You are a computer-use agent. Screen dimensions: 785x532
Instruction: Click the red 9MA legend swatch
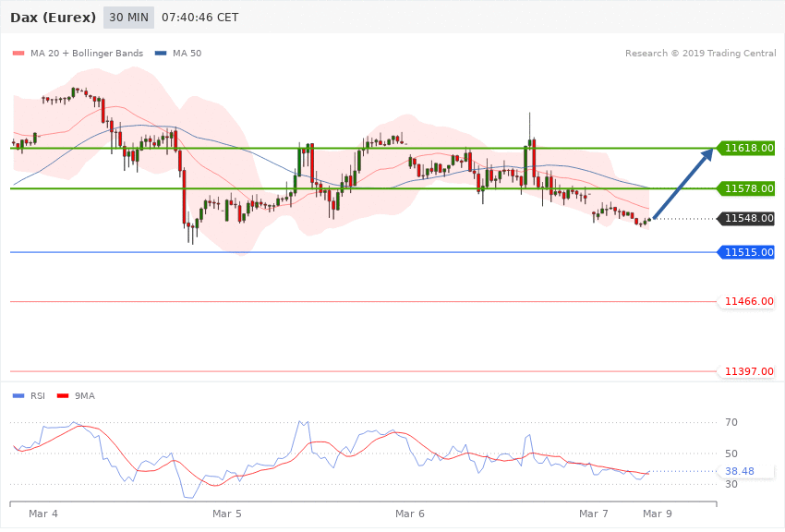pos(63,396)
